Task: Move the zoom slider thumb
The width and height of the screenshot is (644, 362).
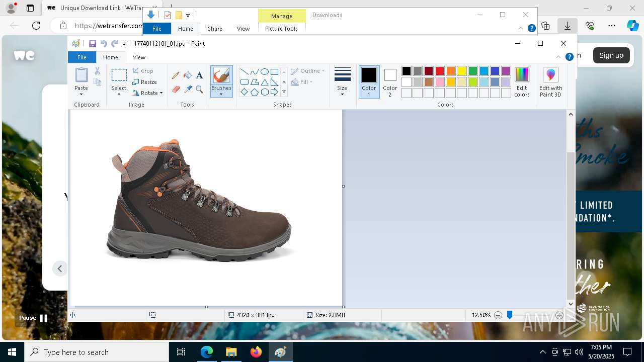Action: pyautogui.click(x=510, y=315)
